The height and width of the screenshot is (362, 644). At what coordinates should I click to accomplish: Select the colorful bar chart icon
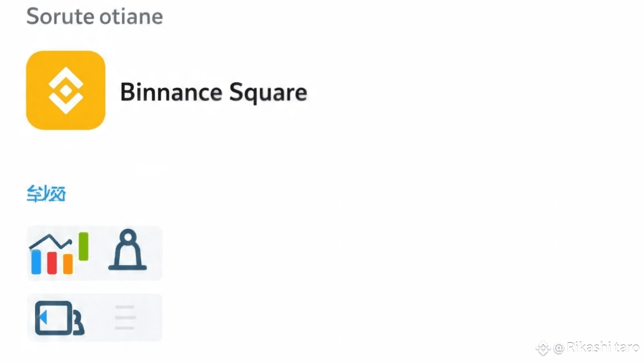(x=59, y=253)
